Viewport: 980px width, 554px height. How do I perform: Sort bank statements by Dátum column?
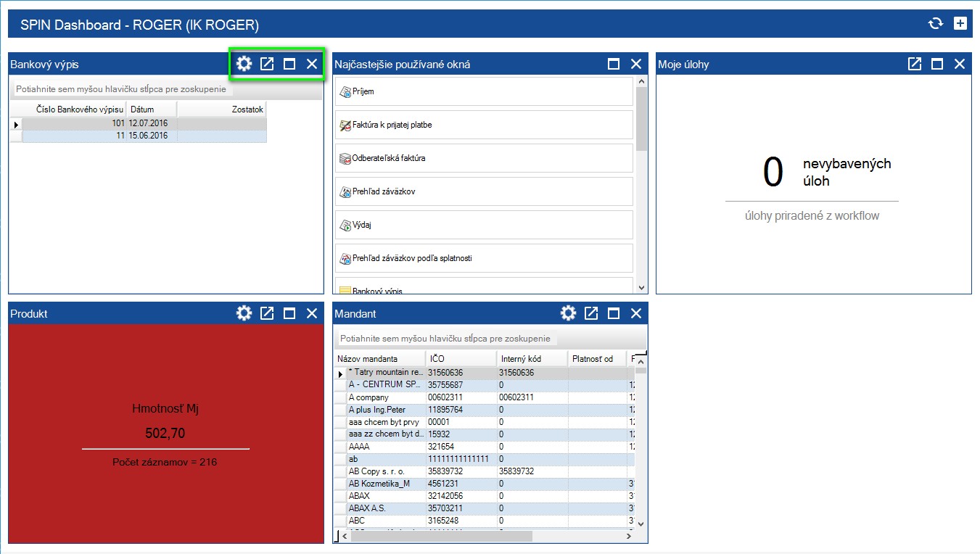point(152,109)
